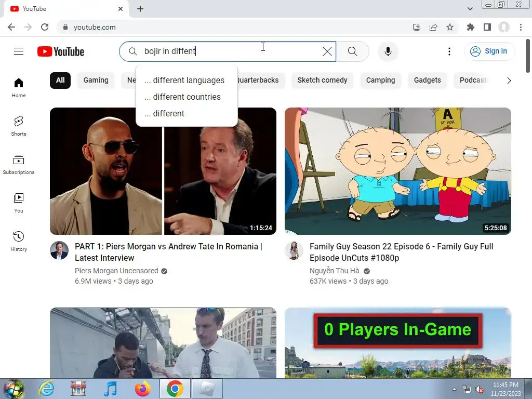The height and width of the screenshot is (399, 532).
Task: Choose the plain 'different' search suggestion
Action: pyautogui.click(x=187, y=114)
